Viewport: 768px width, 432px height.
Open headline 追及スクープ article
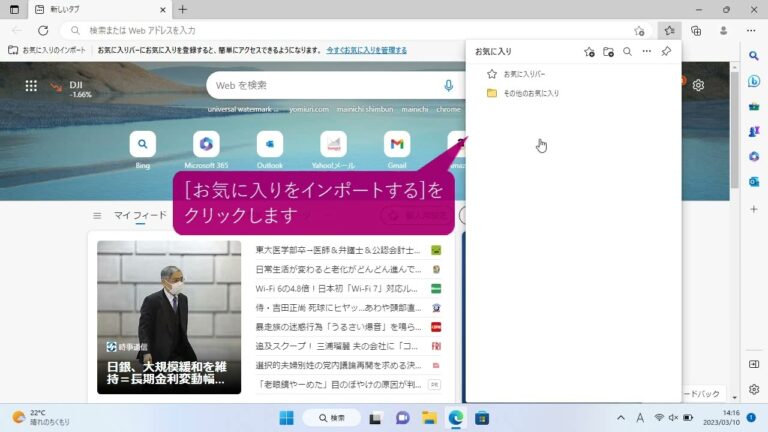(x=336, y=346)
